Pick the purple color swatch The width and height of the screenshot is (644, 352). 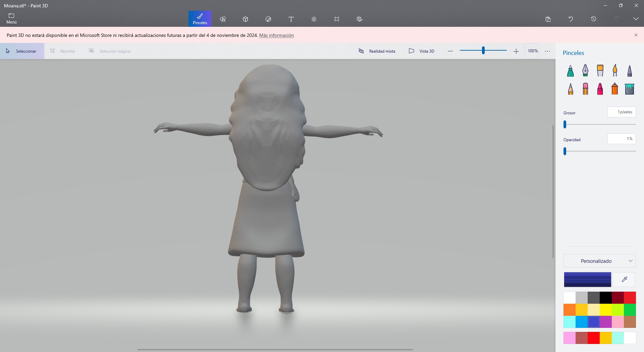coord(606,322)
